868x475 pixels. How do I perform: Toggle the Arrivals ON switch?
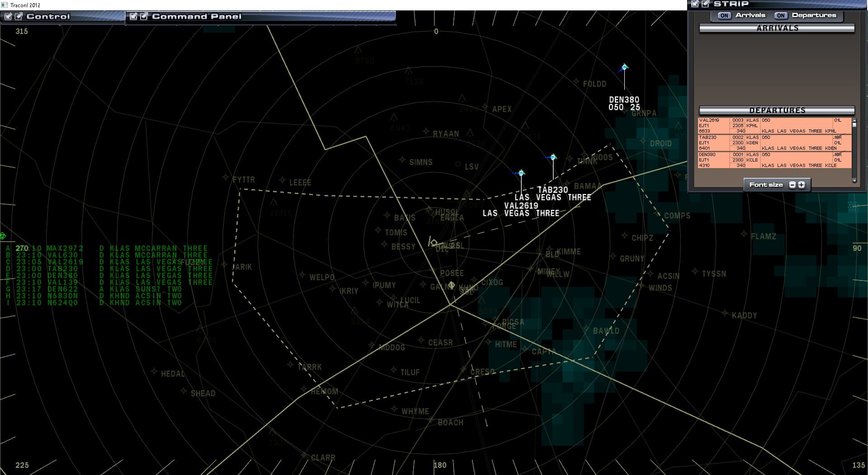point(724,15)
